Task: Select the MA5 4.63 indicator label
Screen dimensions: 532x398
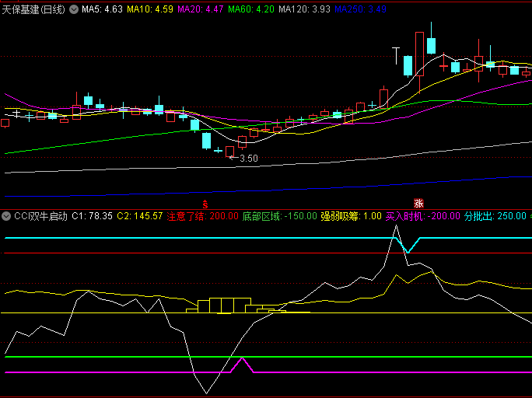Action: point(103,9)
